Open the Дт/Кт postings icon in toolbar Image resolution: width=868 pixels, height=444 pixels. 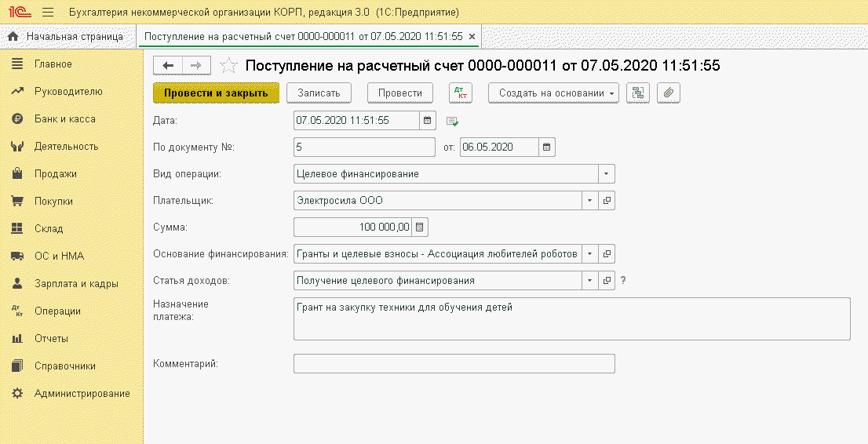[x=460, y=93]
